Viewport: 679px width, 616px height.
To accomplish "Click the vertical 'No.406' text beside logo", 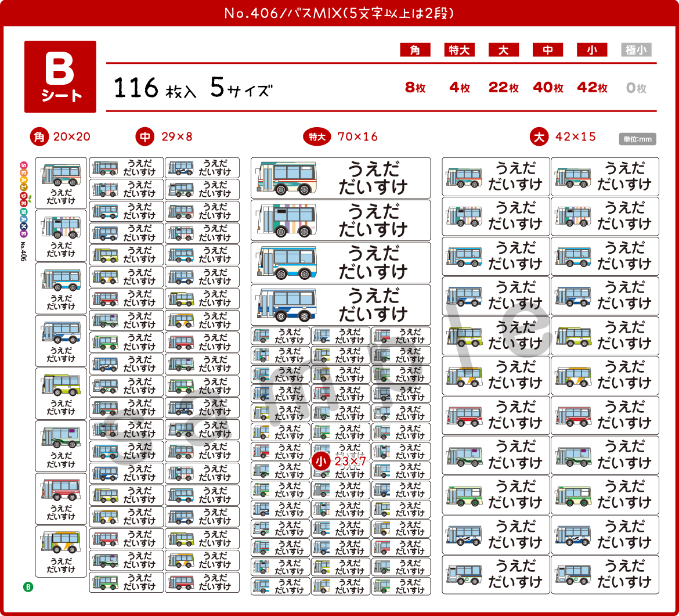I will coord(23,251).
